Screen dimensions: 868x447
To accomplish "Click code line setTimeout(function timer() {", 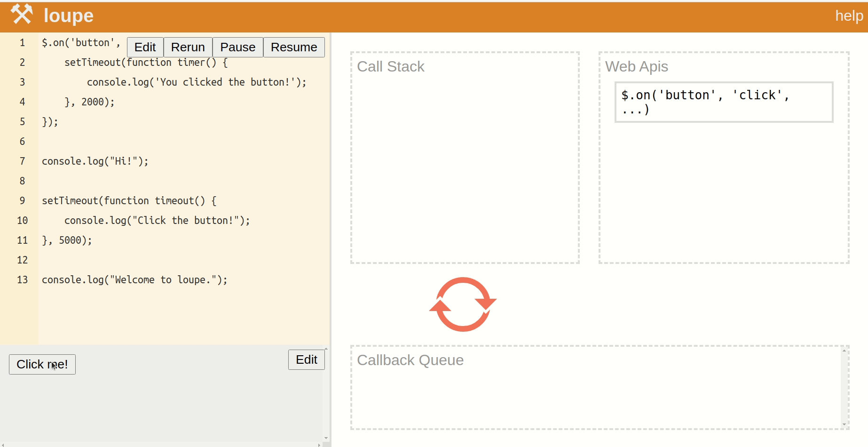I will pyautogui.click(x=146, y=62).
